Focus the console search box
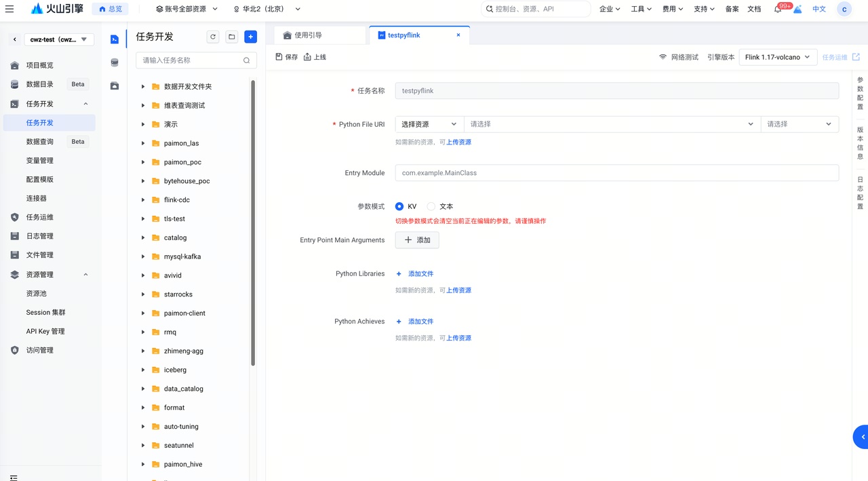The height and width of the screenshot is (481, 868). click(536, 9)
